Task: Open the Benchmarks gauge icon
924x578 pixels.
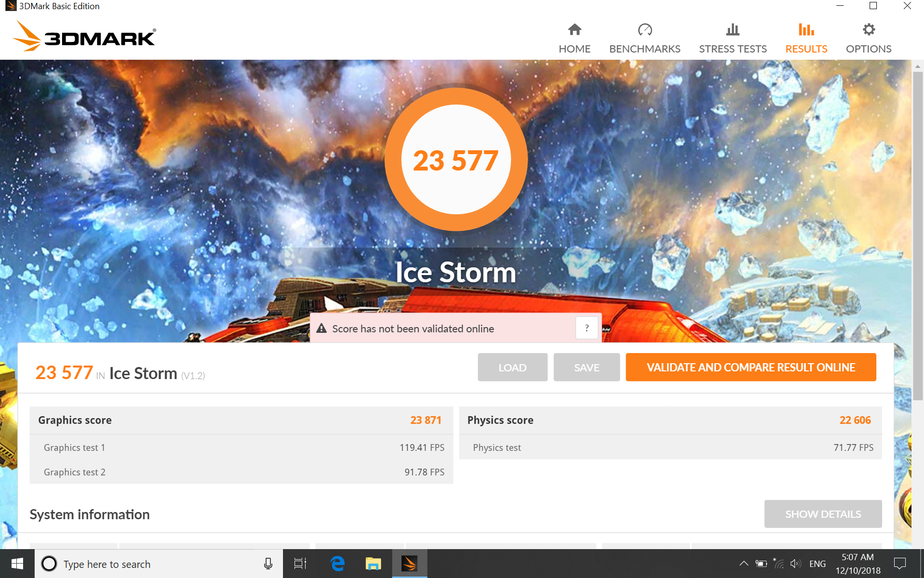Action: coord(645,30)
